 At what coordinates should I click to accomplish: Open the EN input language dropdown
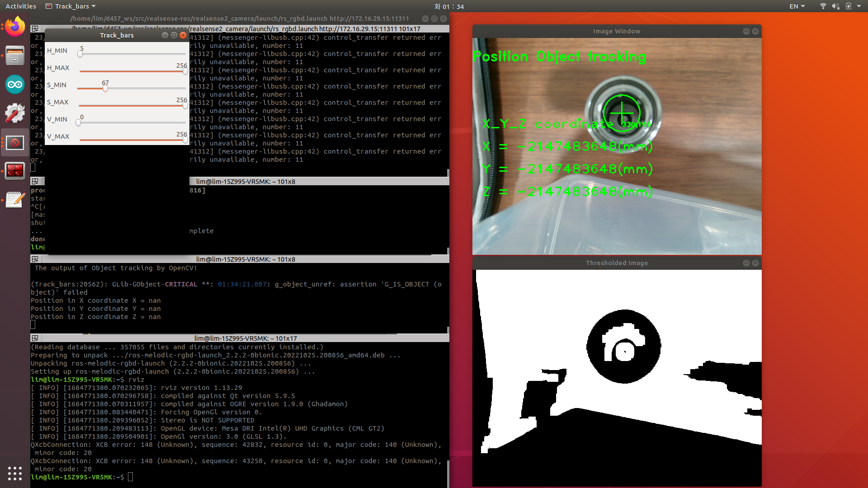tap(797, 6)
